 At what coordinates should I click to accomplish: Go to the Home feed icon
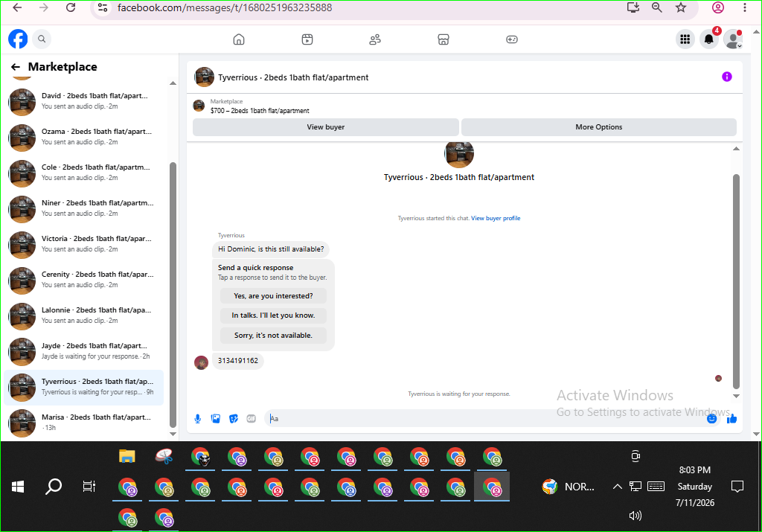239,39
